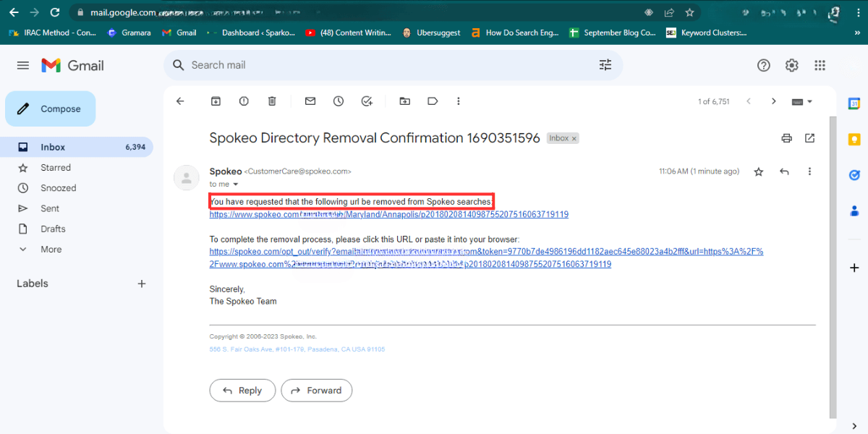Expand the 'to me' recipient details

pyautogui.click(x=235, y=184)
